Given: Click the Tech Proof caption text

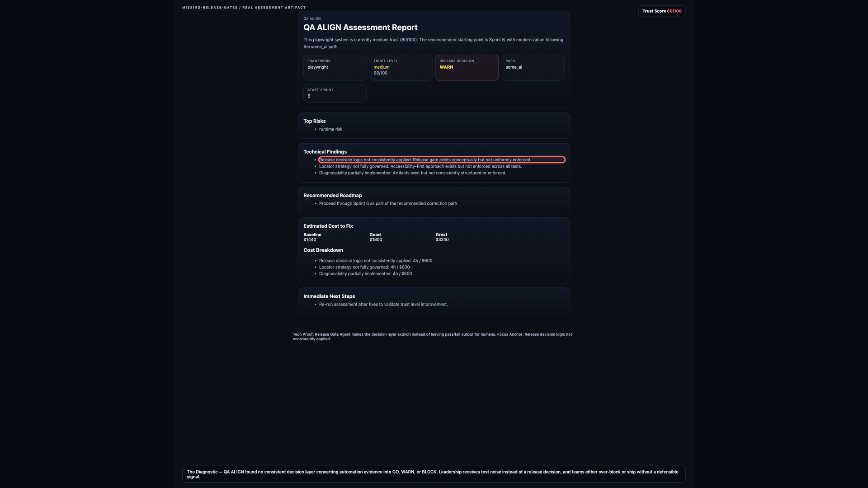Looking at the screenshot, I should pos(433,337).
